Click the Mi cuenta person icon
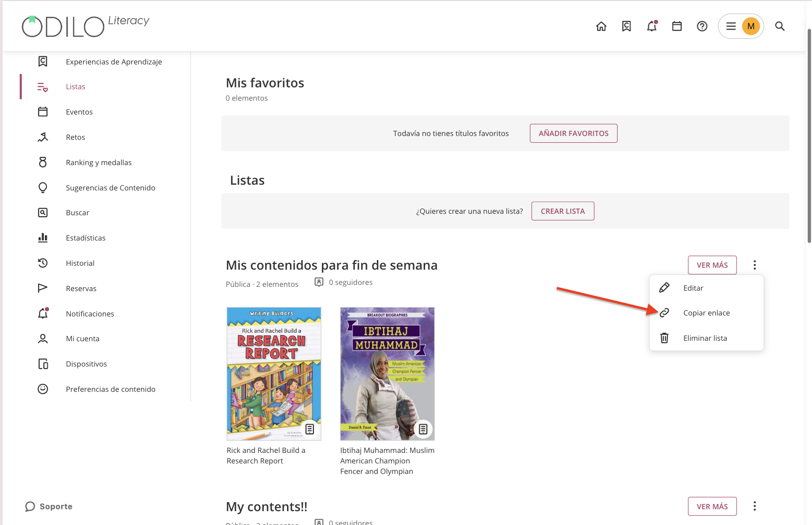 click(43, 338)
